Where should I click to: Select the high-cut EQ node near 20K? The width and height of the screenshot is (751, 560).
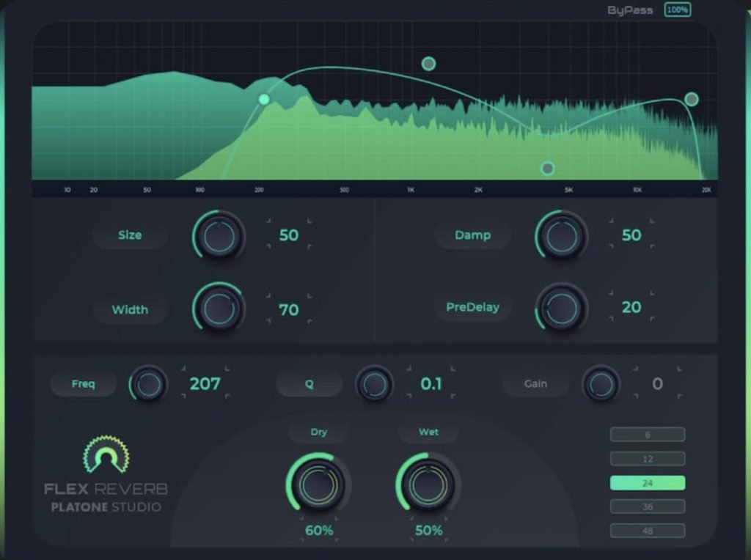[x=691, y=99]
